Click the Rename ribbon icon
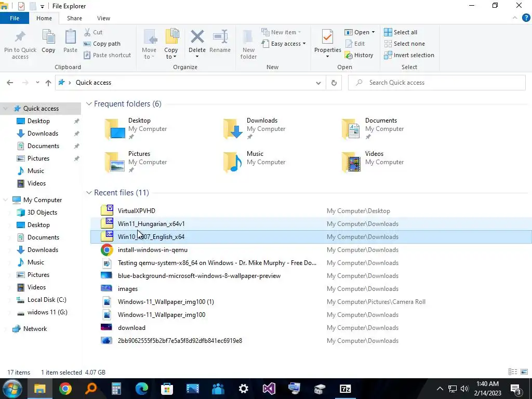This screenshot has height=399, width=532. (220, 37)
